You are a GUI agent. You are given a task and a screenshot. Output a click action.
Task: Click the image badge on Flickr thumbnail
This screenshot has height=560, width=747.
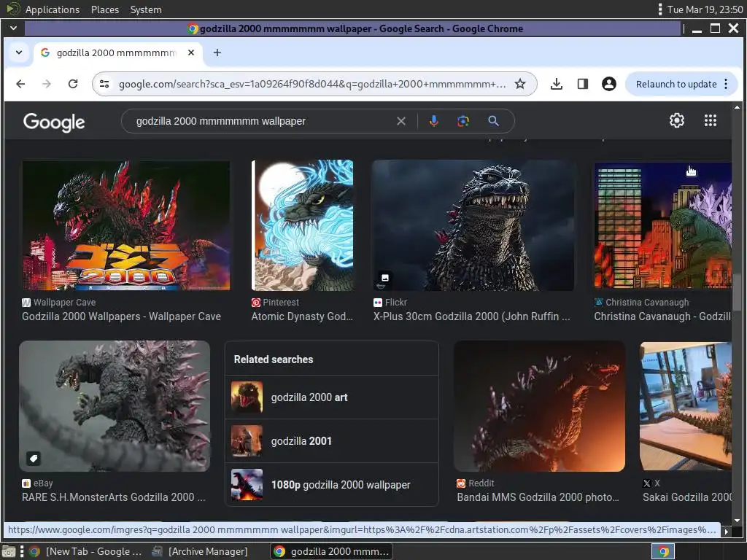385,278
